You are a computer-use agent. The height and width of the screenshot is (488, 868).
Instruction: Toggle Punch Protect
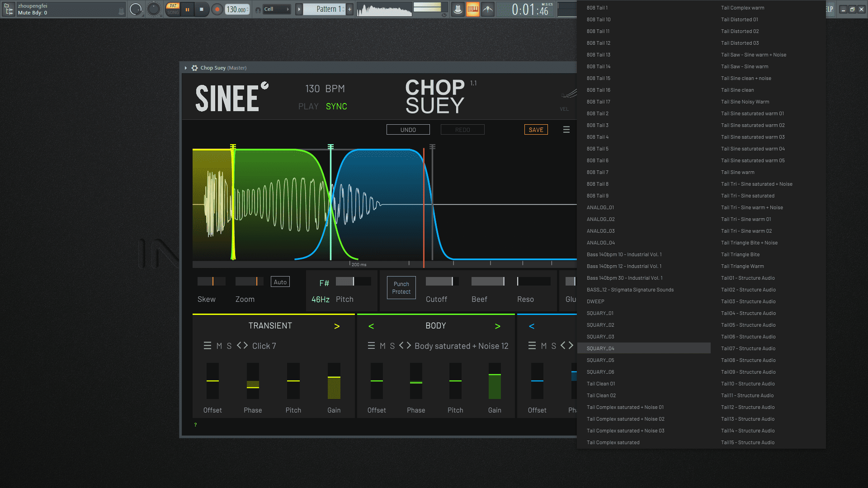pos(401,288)
